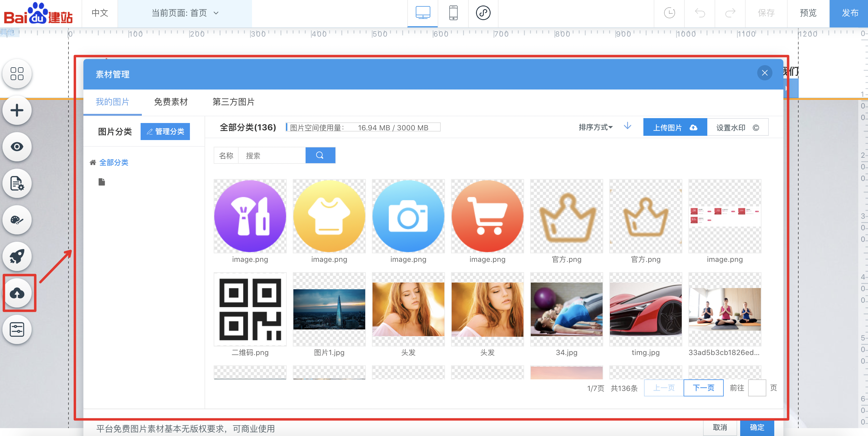The image size is (868, 436).
Task: Click the undo arrow icon
Action: 700,13
